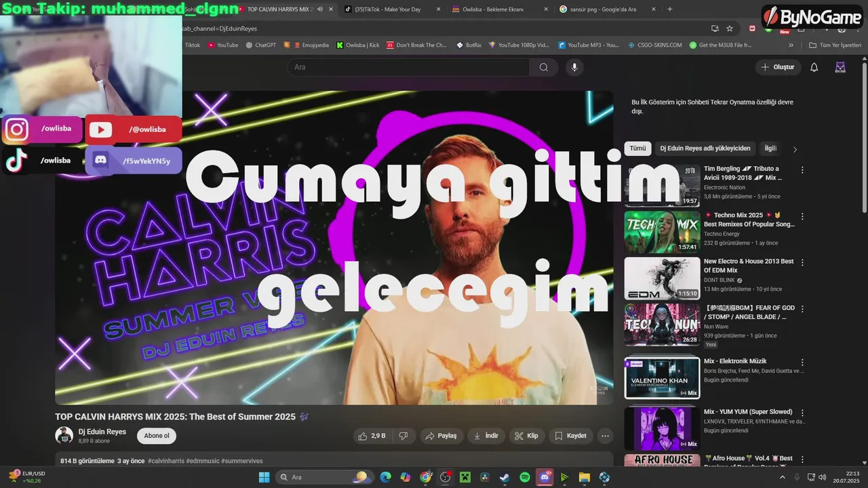Open more actions with the three-dot button below the video

606,436
